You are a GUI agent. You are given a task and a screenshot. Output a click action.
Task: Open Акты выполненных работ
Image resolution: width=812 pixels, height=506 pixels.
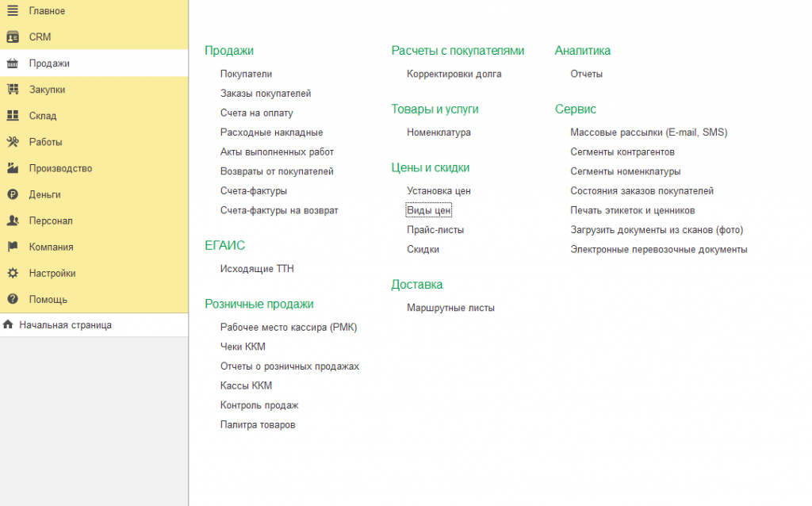tap(277, 152)
